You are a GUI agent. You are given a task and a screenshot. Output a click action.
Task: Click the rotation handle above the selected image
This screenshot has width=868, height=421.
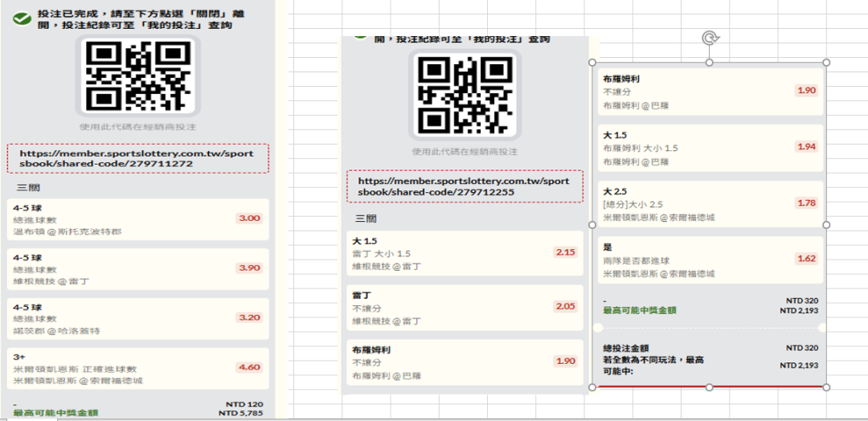point(709,38)
